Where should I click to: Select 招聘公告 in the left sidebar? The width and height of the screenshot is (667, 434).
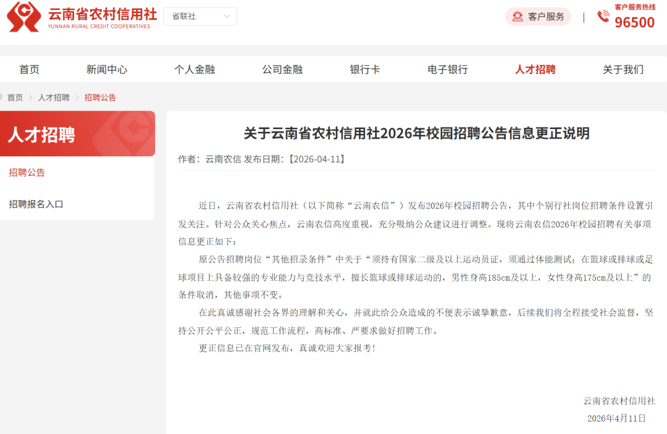[x=27, y=173]
